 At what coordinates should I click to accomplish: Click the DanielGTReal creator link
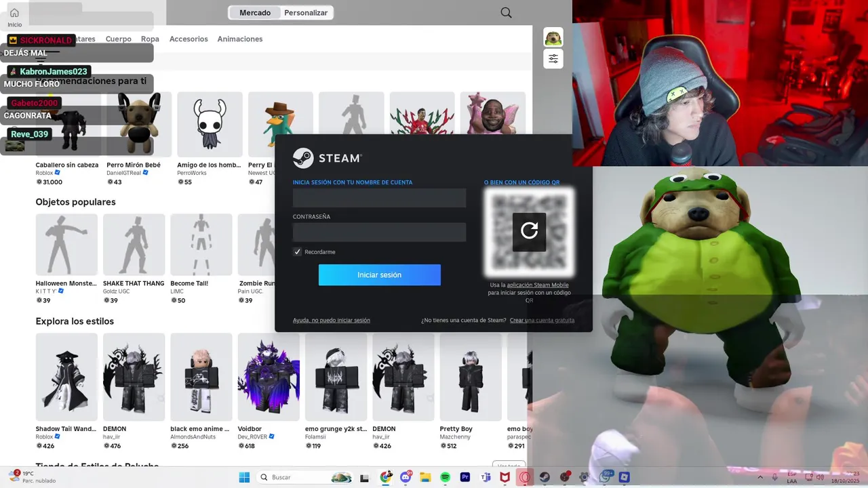(x=124, y=173)
